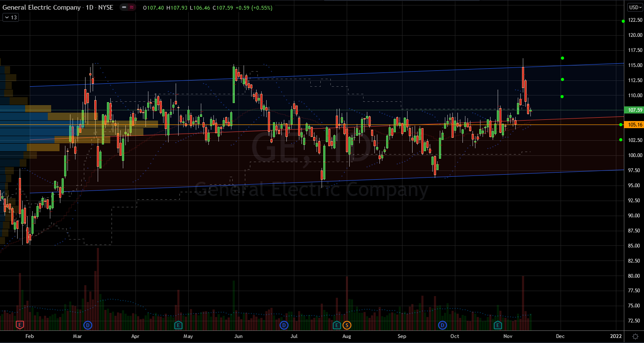Click the 117.50 price scale label

click(x=635, y=50)
